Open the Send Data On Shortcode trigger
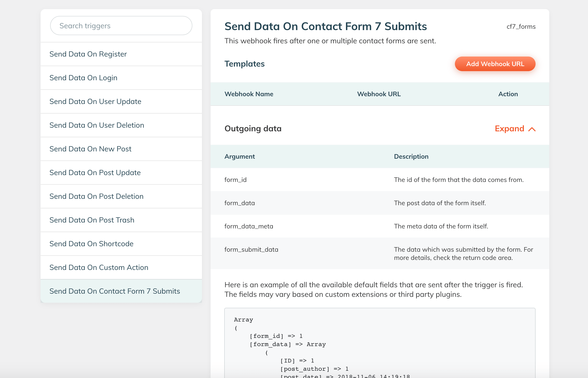588x378 pixels. tap(91, 244)
